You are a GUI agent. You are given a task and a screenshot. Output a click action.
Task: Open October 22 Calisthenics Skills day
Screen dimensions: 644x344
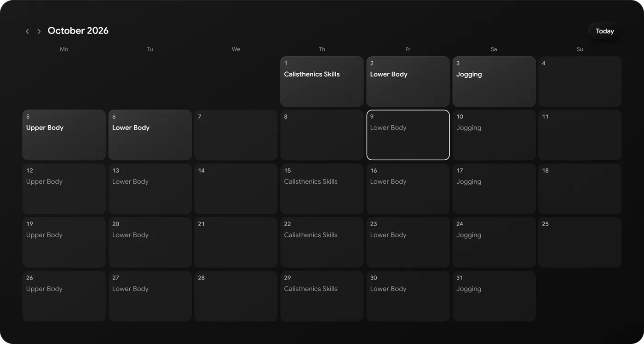coord(322,242)
